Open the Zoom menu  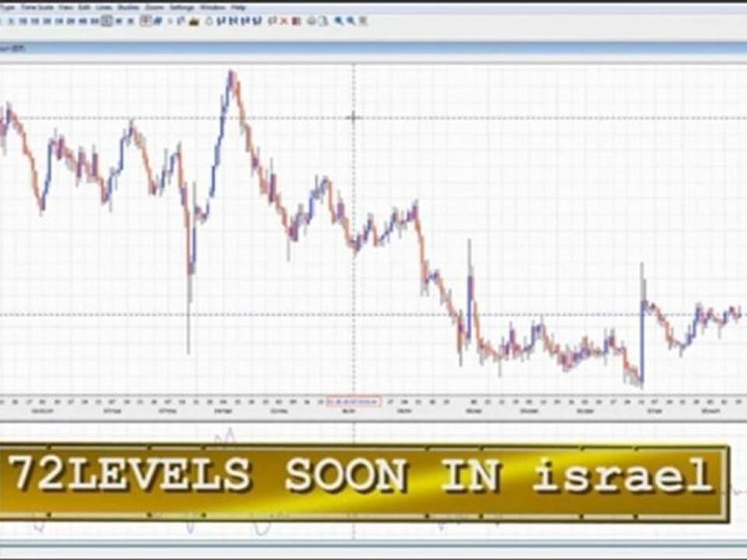point(154,8)
